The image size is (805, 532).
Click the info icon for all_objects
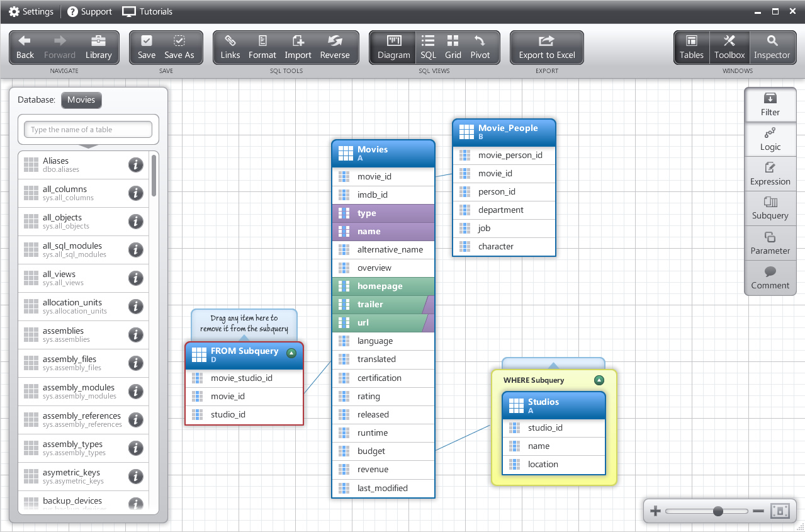(x=135, y=222)
